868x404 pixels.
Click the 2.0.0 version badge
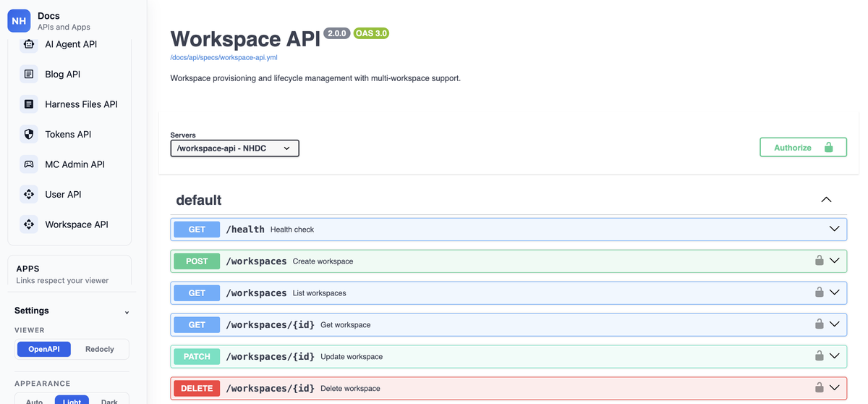tap(337, 33)
